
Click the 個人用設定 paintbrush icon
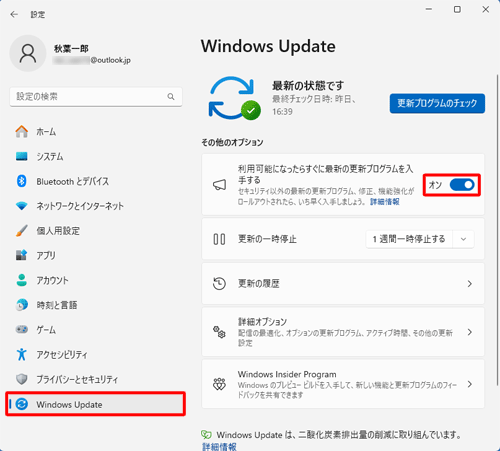point(22,231)
